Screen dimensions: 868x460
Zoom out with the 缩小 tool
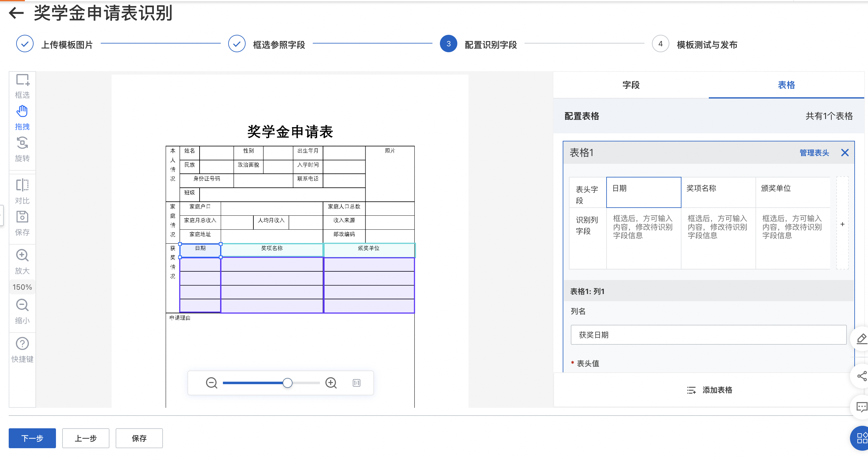pos(22,312)
